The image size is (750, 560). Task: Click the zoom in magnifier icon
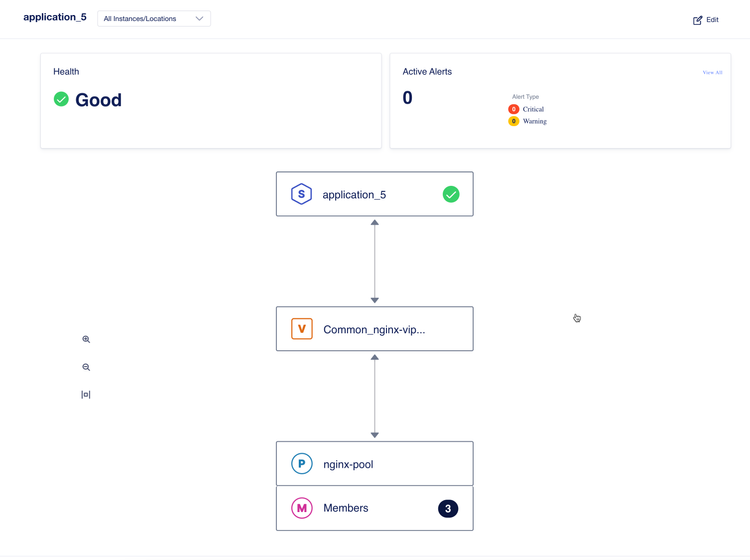86,340
